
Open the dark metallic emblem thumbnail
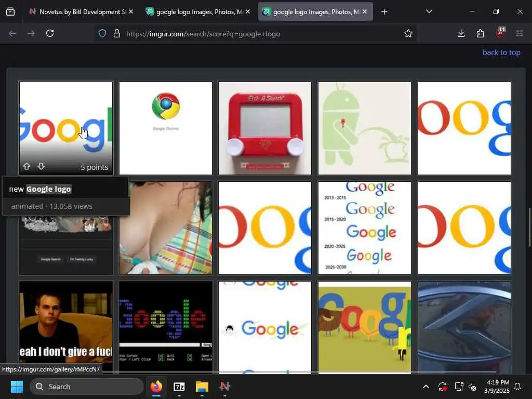click(x=464, y=327)
